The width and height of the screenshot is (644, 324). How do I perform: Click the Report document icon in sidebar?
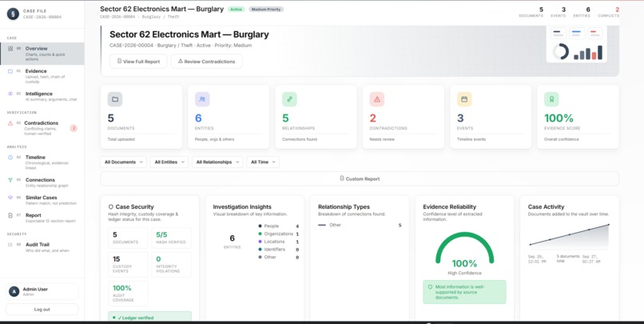click(x=10, y=215)
